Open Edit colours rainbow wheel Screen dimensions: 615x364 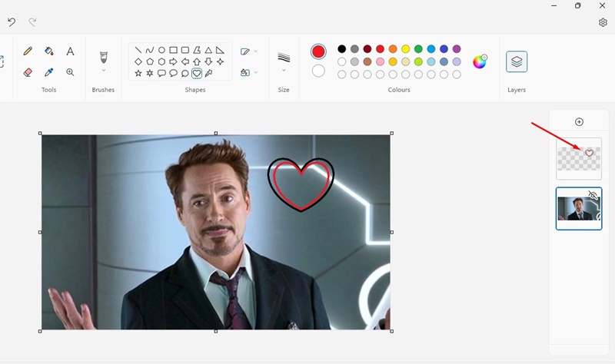(x=480, y=61)
